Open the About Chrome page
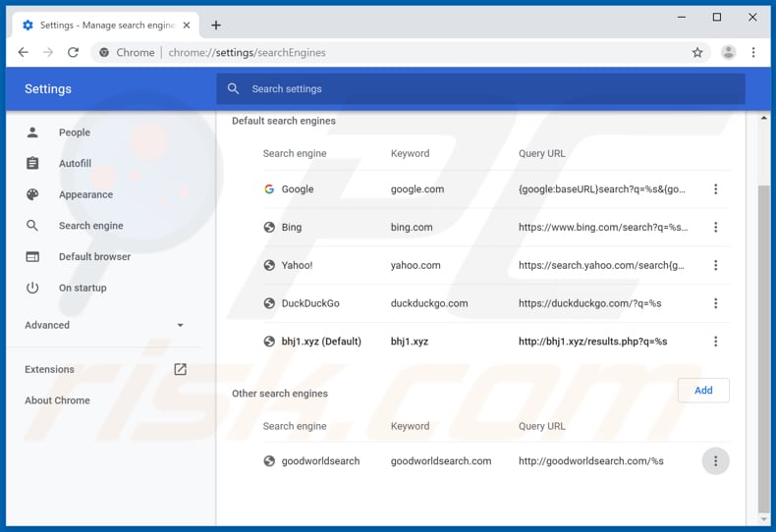 (57, 400)
